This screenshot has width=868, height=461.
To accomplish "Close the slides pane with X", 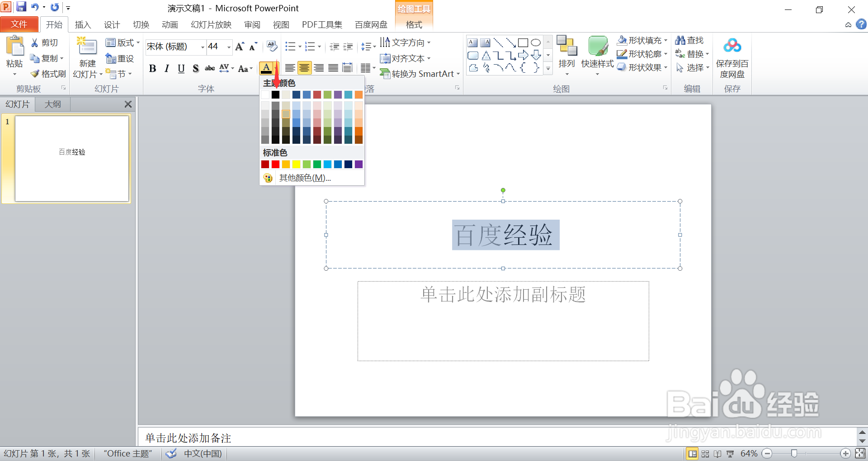I will point(128,104).
